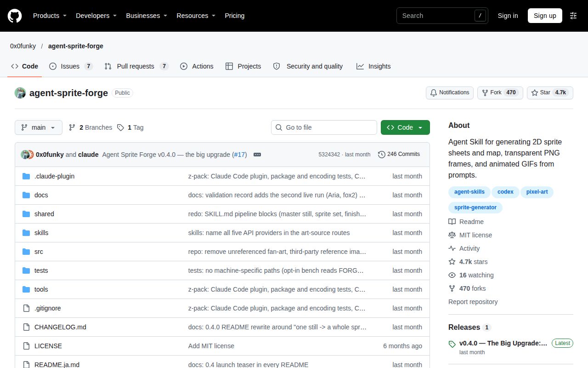Click the eye icon beside 16 watching
588x368 pixels.
point(452,275)
